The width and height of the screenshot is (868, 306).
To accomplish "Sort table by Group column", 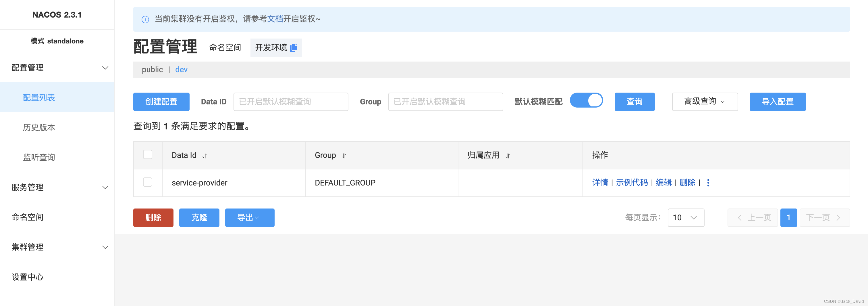I will click(344, 156).
